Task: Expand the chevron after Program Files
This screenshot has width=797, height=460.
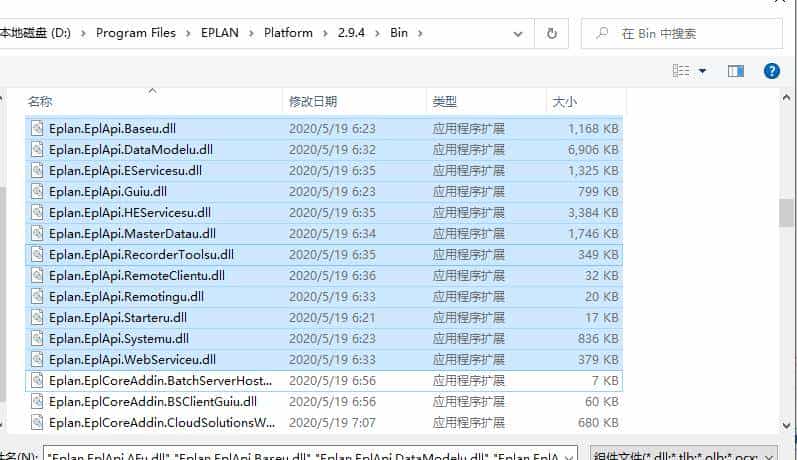Action: [x=189, y=34]
